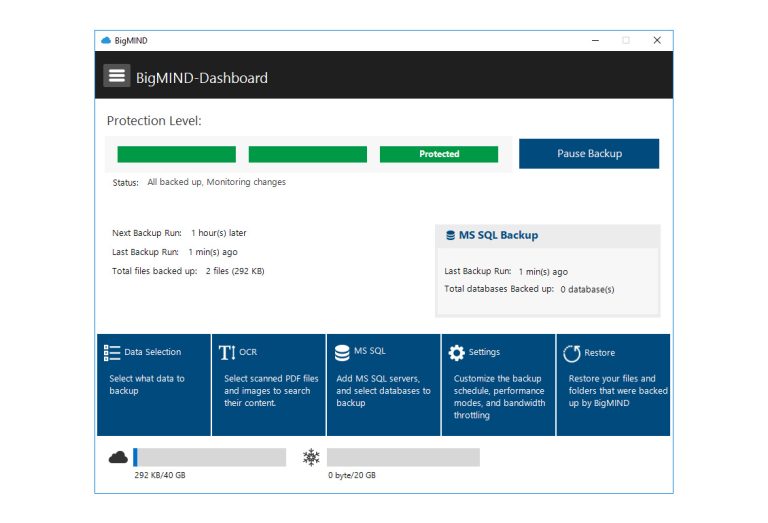Screen dimensions: 768x523
Task: Click 'Last Backup Run' in MS SQL panel
Action: [x=478, y=271]
